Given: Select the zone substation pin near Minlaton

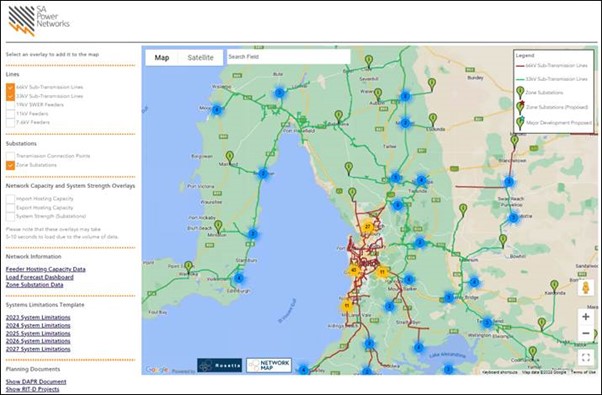Looking at the screenshot, I should (x=218, y=226).
